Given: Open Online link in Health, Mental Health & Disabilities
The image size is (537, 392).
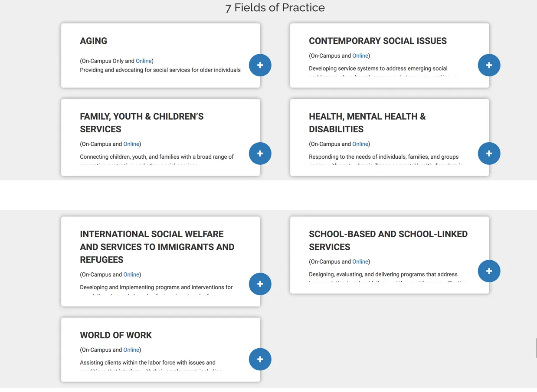Looking at the screenshot, I should [360, 144].
